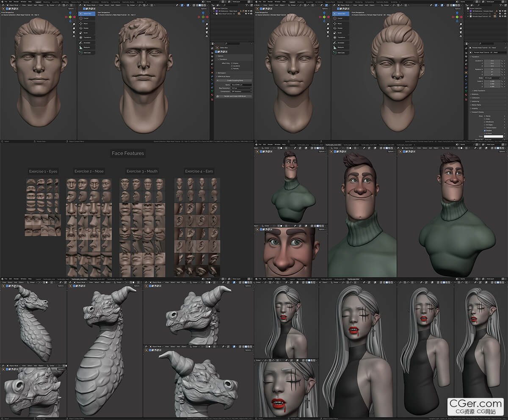
Task: Tick the Name checkbox in Viewport Display
Action: coord(485,116)
